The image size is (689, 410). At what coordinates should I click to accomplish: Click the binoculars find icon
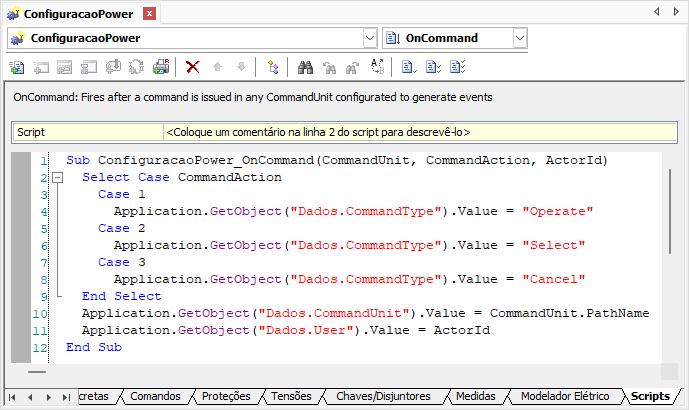pyautogui.click(x=307, y=67)
